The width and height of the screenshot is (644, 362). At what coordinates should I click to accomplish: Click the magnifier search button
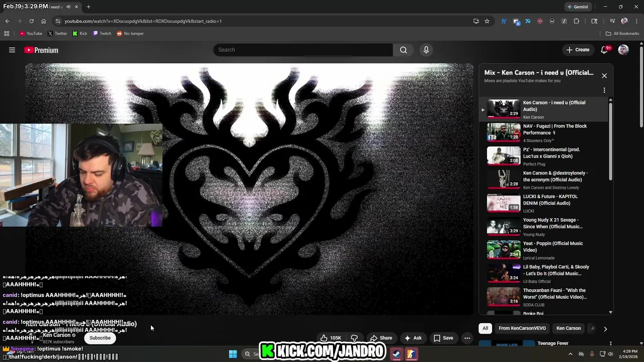click(404, 50)
